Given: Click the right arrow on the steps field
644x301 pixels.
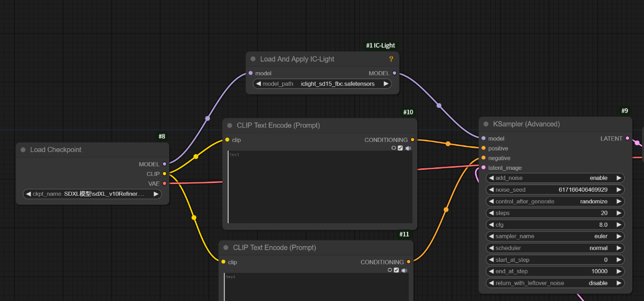Looking at the screenshot, I should click(x=619, y=213).
